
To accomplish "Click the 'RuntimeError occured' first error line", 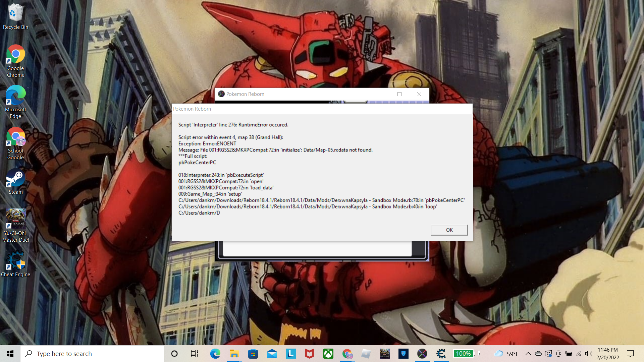I will pos(233,125).
